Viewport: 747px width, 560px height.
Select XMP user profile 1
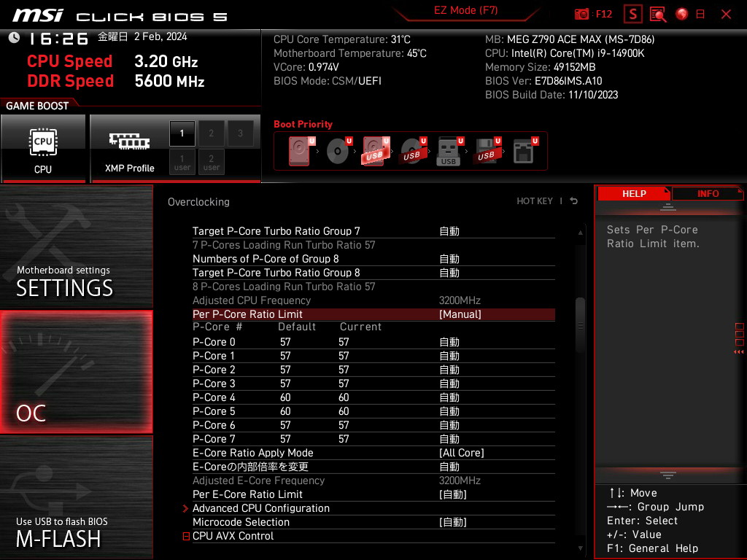tap(182, 162)
